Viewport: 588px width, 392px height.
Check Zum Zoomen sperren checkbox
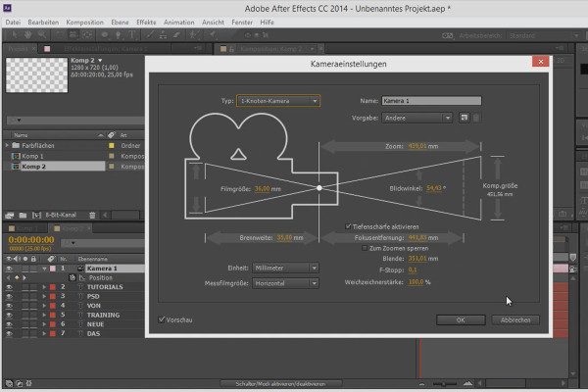[x=365, y=248]
